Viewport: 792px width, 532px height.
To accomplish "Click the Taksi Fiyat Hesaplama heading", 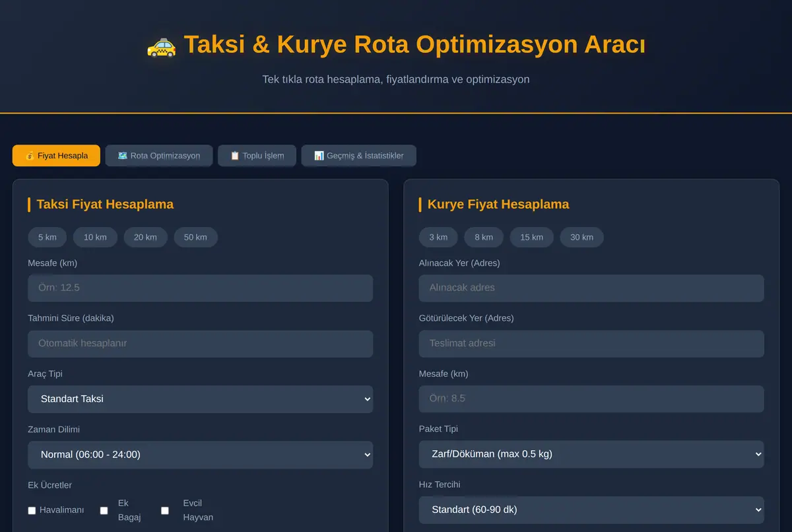I will pyautogui.click(x=105, y=205).
